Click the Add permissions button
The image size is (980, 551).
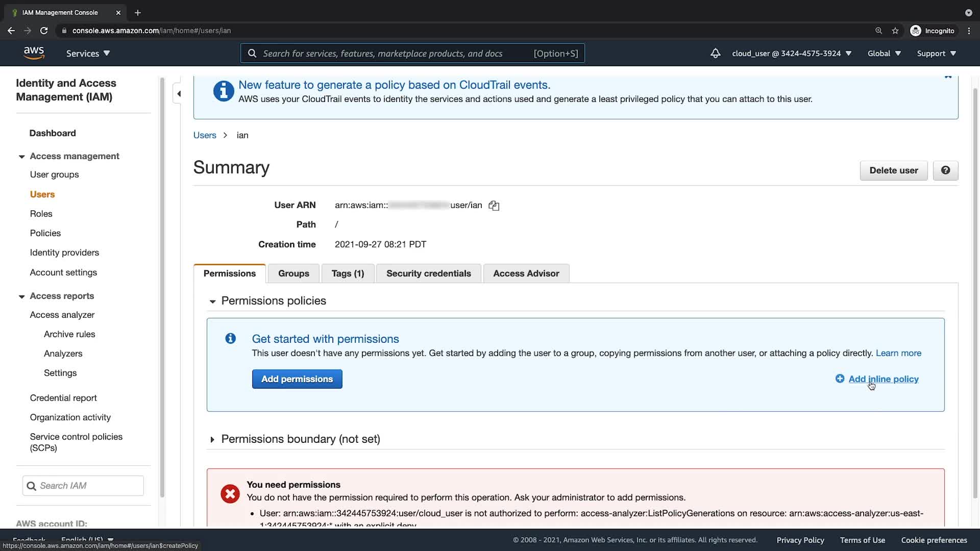[x=297, y=379]
